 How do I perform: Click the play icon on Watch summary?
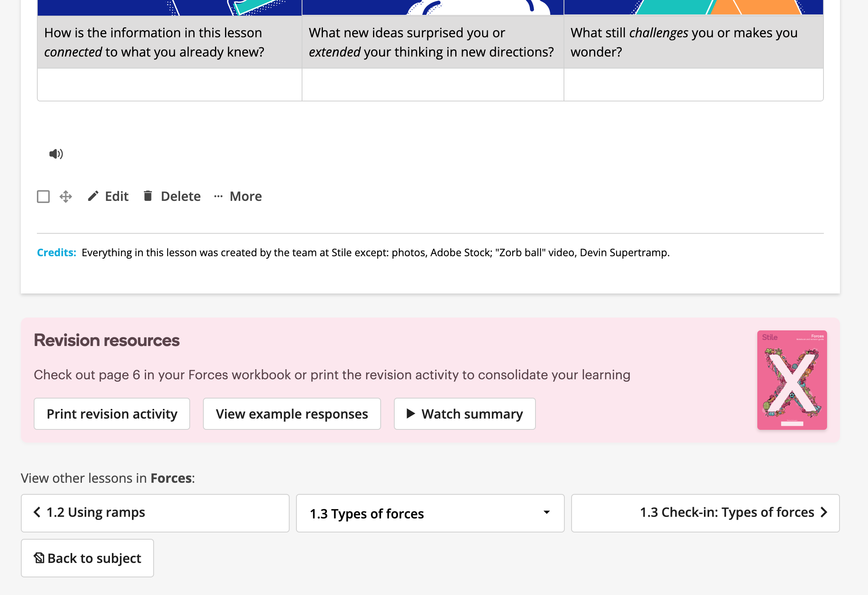pos(411,413)
